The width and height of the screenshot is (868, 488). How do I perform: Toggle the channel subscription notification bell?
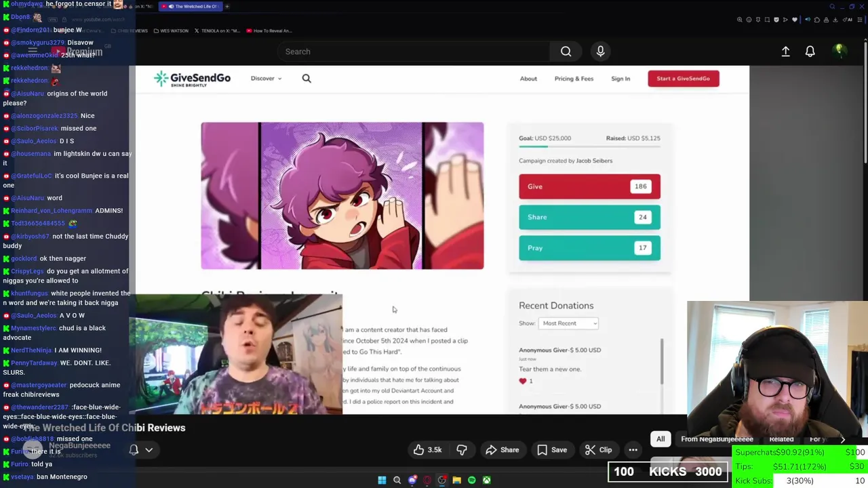[x=134, y=449]
